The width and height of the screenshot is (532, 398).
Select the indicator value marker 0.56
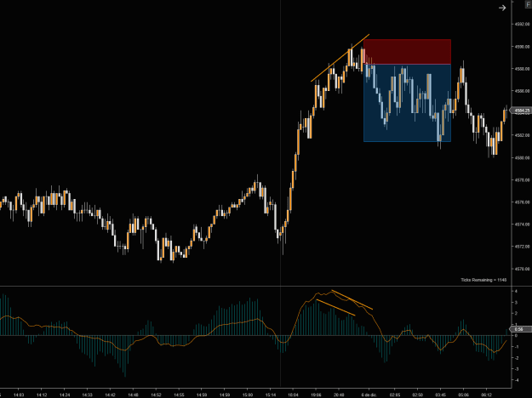click(519, 329)
